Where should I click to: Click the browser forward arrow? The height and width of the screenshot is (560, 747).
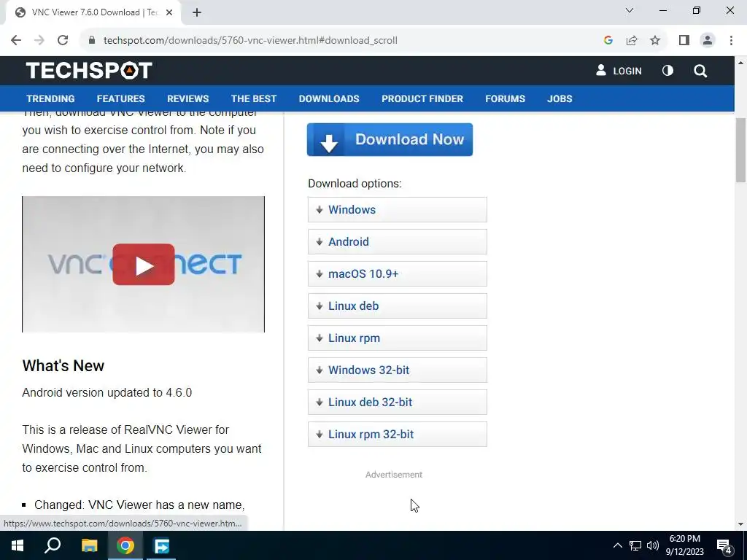(39, 40)
